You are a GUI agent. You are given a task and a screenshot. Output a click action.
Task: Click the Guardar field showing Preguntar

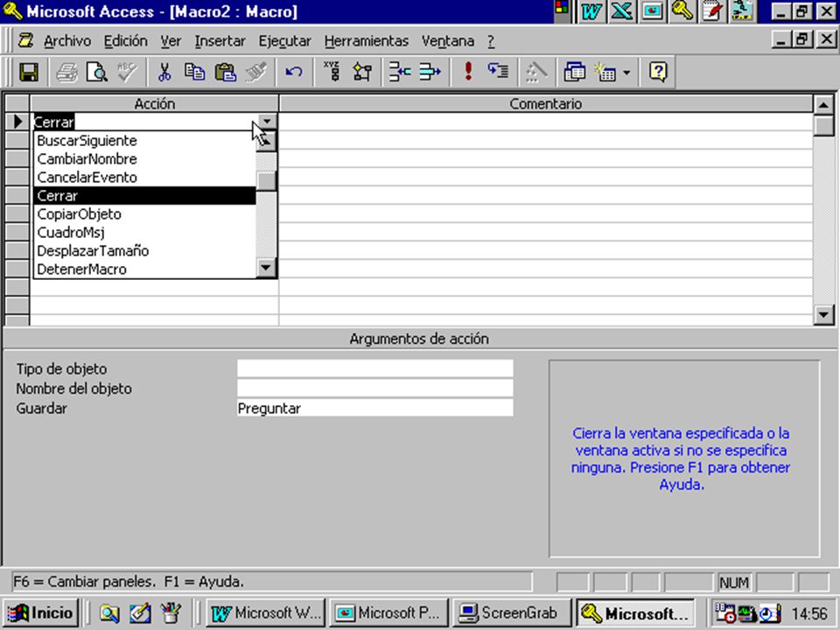[x=375, y=408]
